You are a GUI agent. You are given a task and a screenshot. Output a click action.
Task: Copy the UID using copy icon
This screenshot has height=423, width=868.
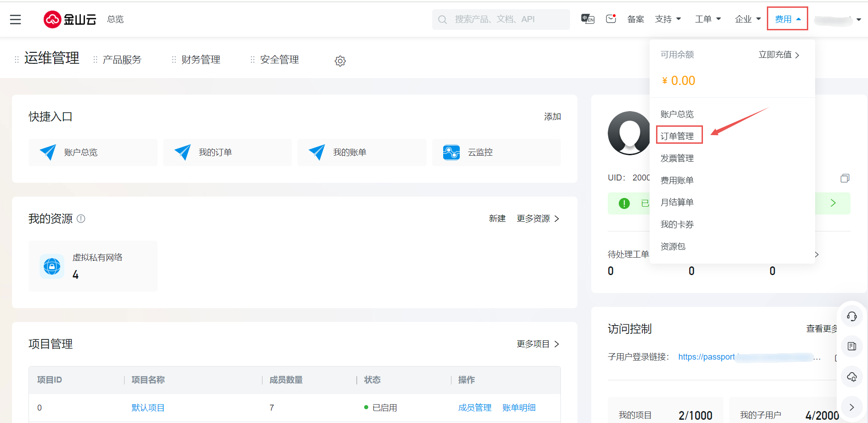pos(845,178)
